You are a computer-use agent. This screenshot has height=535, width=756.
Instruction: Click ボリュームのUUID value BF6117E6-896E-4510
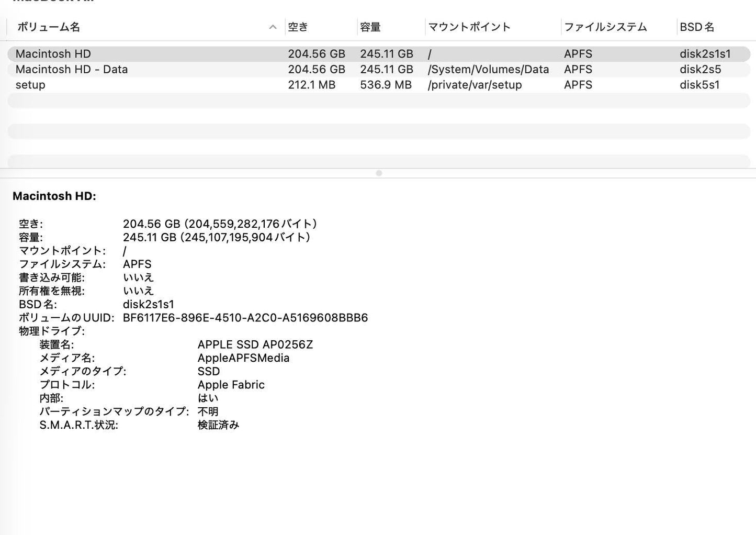coord(245,318)
